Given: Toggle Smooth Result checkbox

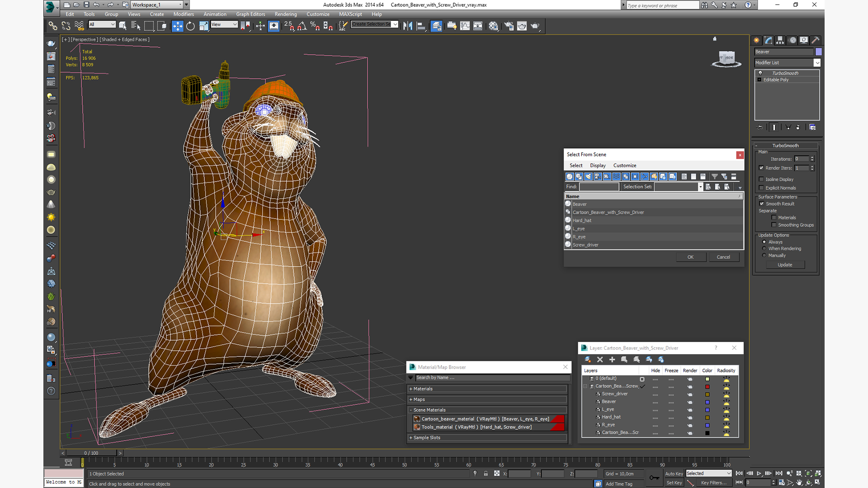Looking at the screenshot, I should [x=762, y=204].
